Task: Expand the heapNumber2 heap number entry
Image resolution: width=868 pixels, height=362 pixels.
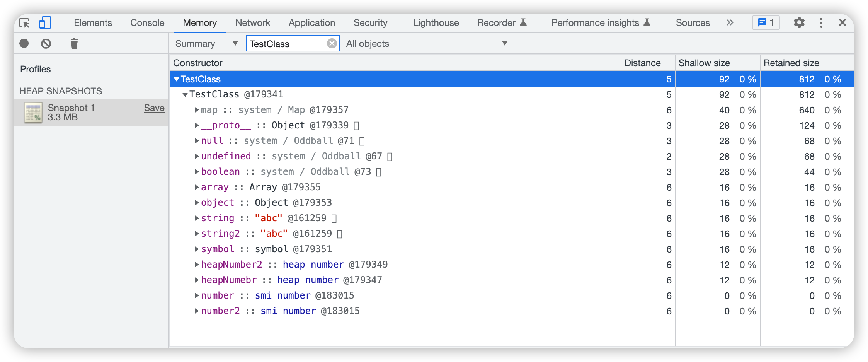Action: (x=197, y=265)
